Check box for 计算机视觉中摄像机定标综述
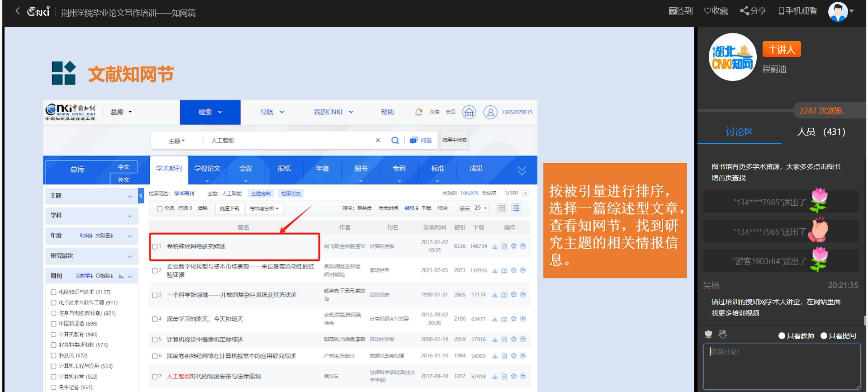This screenshot has height=392, width=868. pos(155,340)
